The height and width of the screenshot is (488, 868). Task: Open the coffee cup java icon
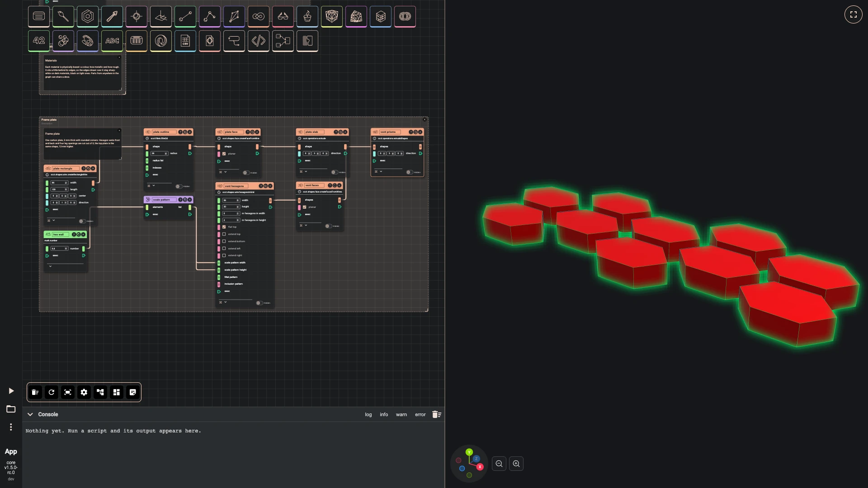tap(307, 17)
